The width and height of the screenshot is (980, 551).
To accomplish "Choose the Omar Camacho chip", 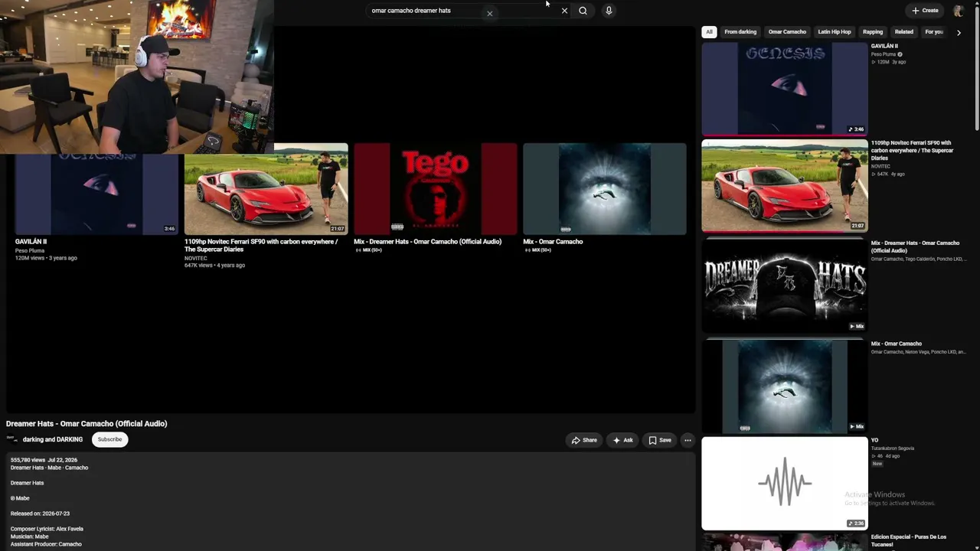I will (787, 32).
